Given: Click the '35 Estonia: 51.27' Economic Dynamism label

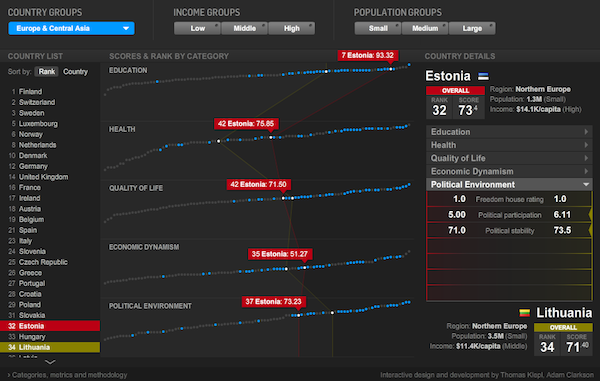Looking at the screenshot, I should [x=280, y=254].
